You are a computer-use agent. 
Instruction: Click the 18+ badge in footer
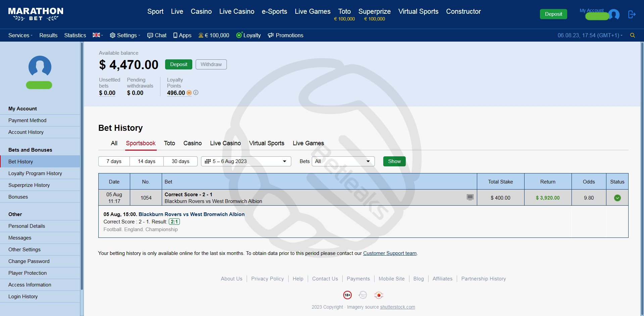click(x=347, y=295)
